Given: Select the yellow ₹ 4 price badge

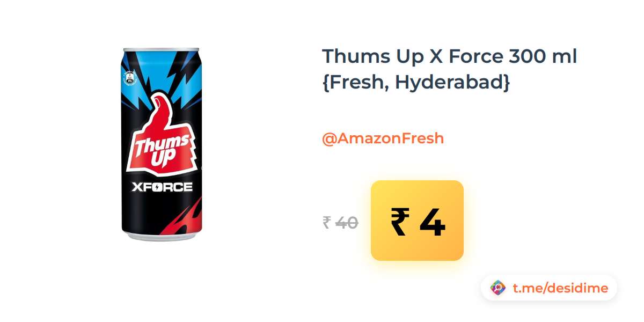Looking at the screenshot, I should coord(417,221).
